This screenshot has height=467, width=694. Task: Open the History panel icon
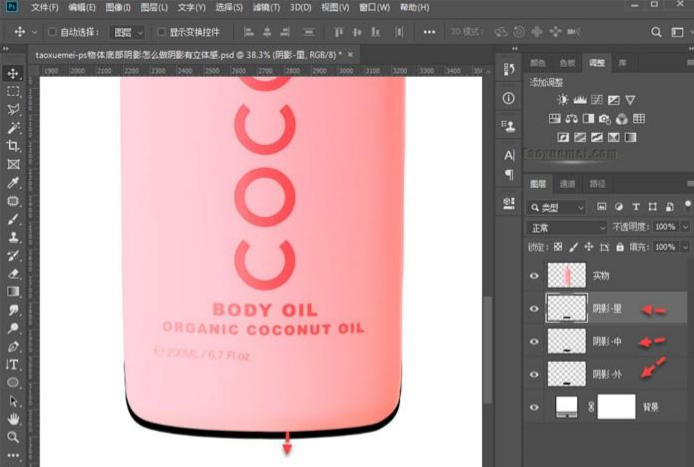(509, 69)
